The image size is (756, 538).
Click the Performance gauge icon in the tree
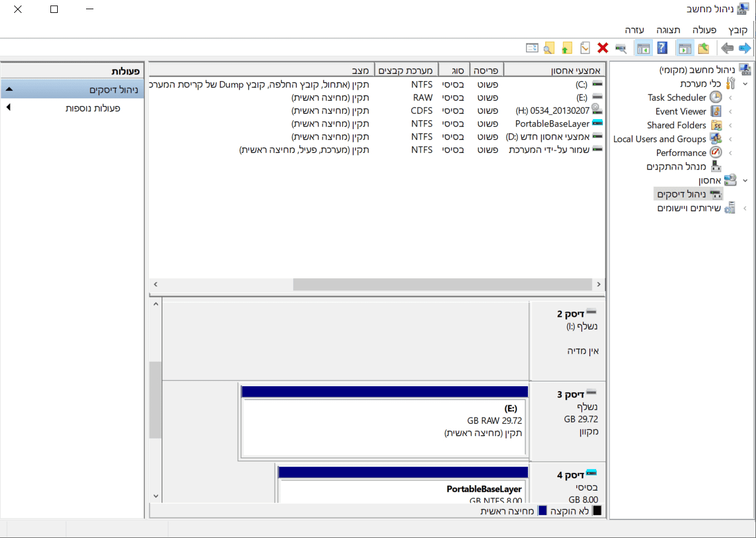[x=716, y=152]
